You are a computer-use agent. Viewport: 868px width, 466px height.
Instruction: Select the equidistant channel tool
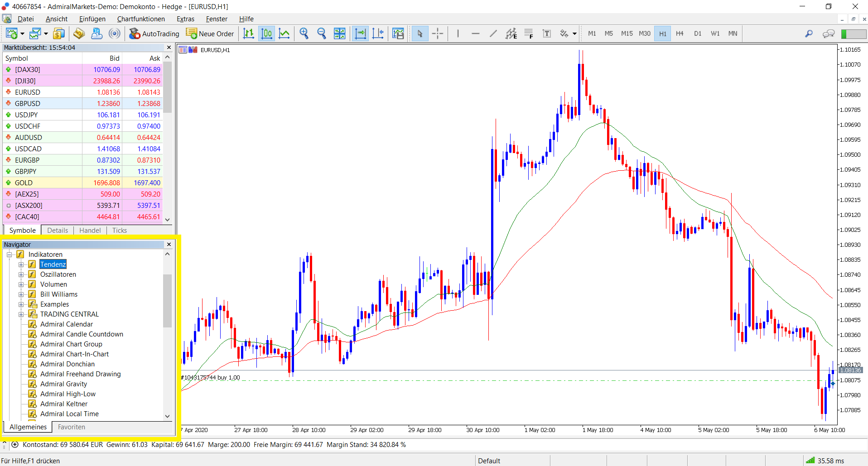(x=511, y=34)
